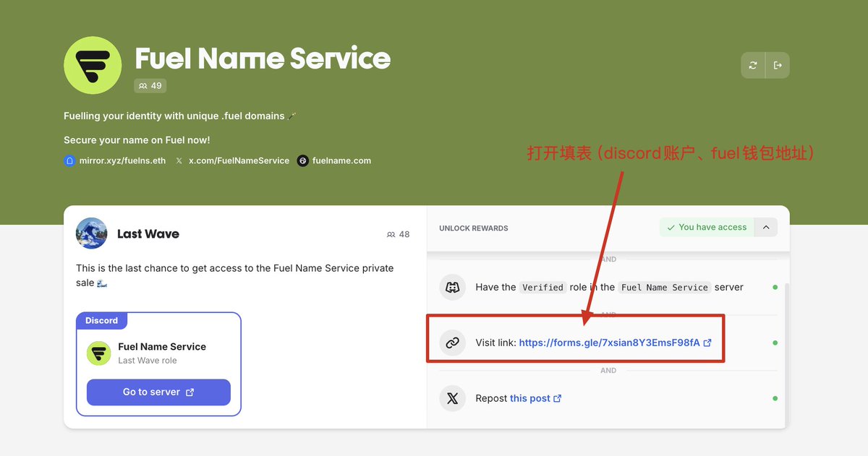Open the x.com/FuelNameService link
Image resolution: width=868 pixels, height=456 pixels.
pyautogui.click(x=239, y=160)
